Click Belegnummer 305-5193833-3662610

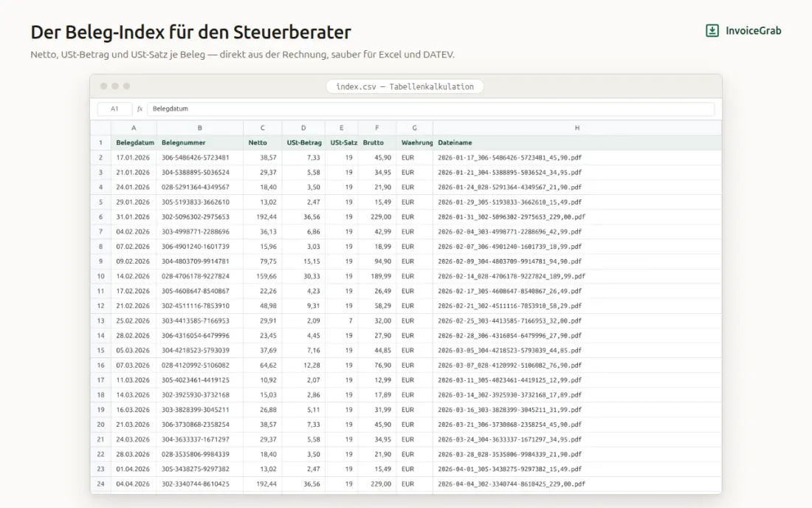click(x=200, y=202)
